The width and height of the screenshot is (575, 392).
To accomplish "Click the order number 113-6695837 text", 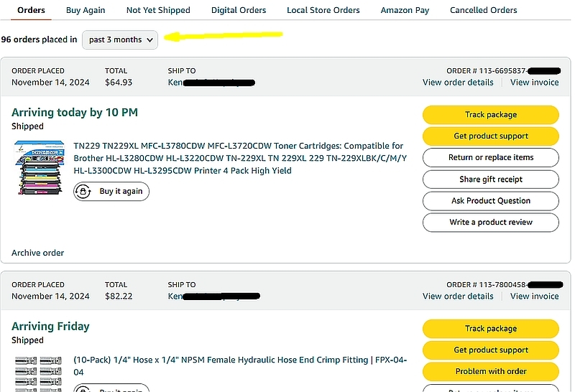I will (487, 70).
